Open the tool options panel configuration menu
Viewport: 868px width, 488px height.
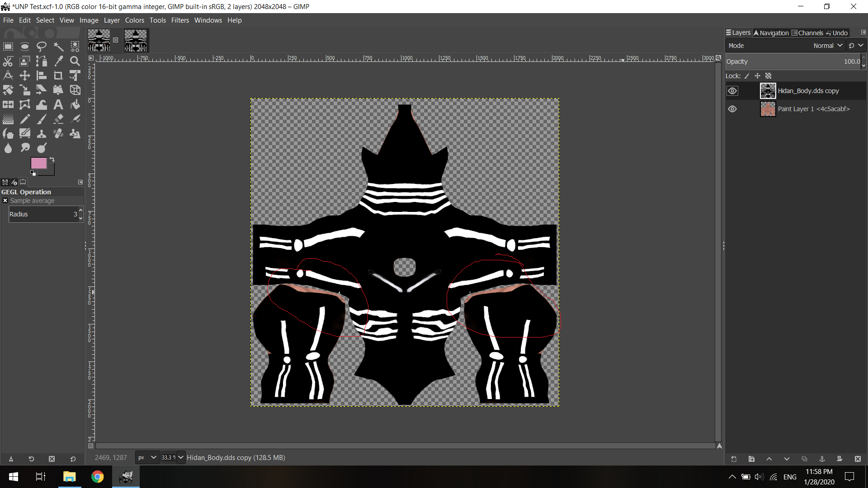pyautogui.click(x=80, y=182)
